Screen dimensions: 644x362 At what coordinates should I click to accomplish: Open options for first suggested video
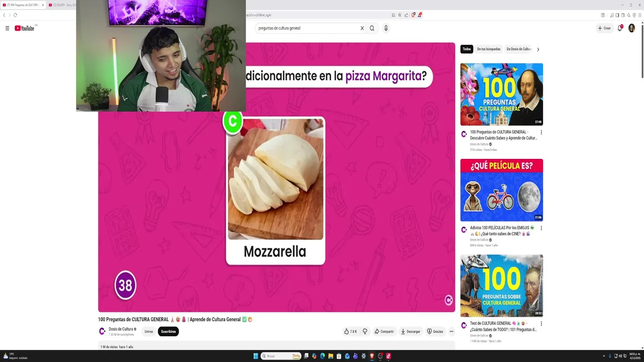tap(541, 132)
